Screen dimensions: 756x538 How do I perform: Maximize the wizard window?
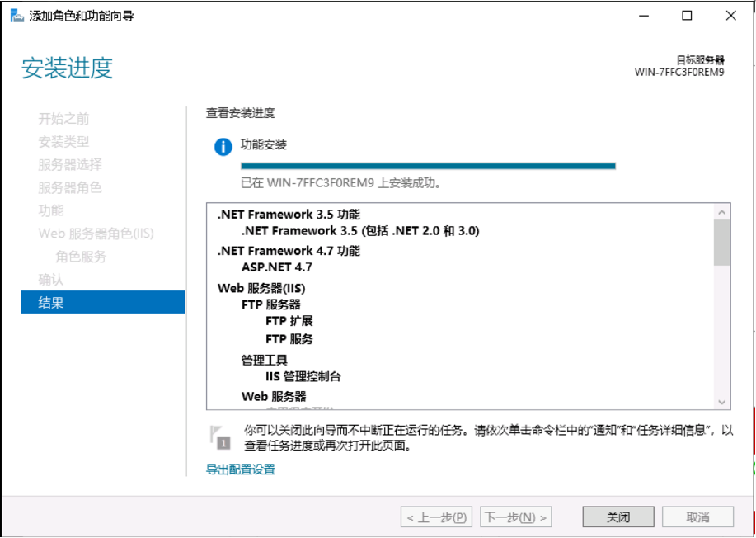687,16
